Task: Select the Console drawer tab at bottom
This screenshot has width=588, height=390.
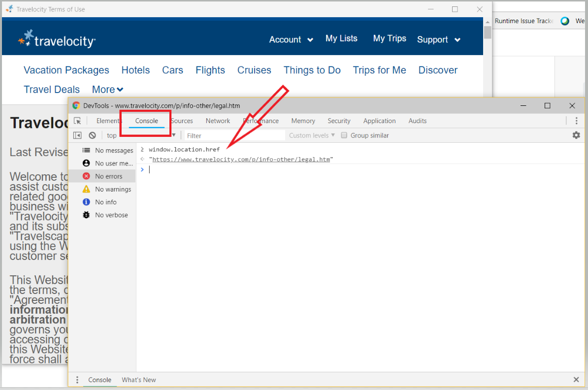Action: click(x=100, y=380)
